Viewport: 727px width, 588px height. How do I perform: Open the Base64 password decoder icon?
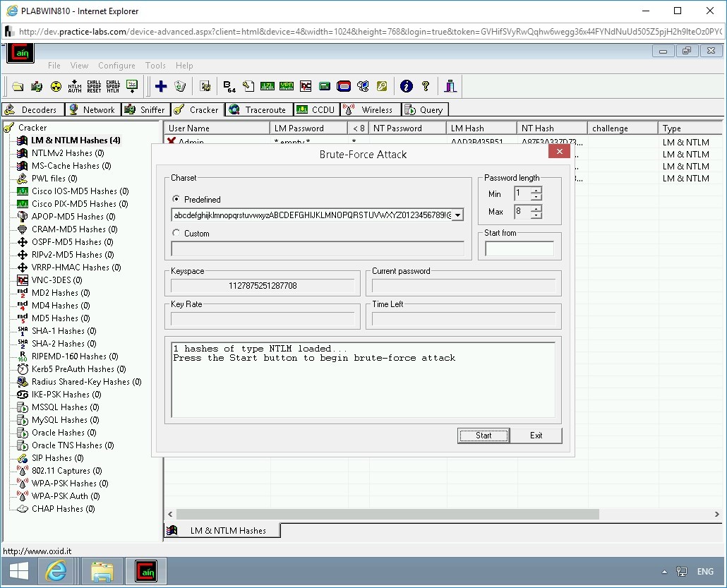click(227, 85)
